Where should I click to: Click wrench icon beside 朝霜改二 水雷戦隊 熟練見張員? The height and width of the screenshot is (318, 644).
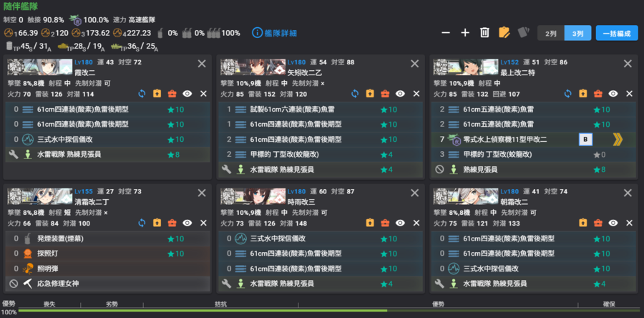click(x=439, y=284)
